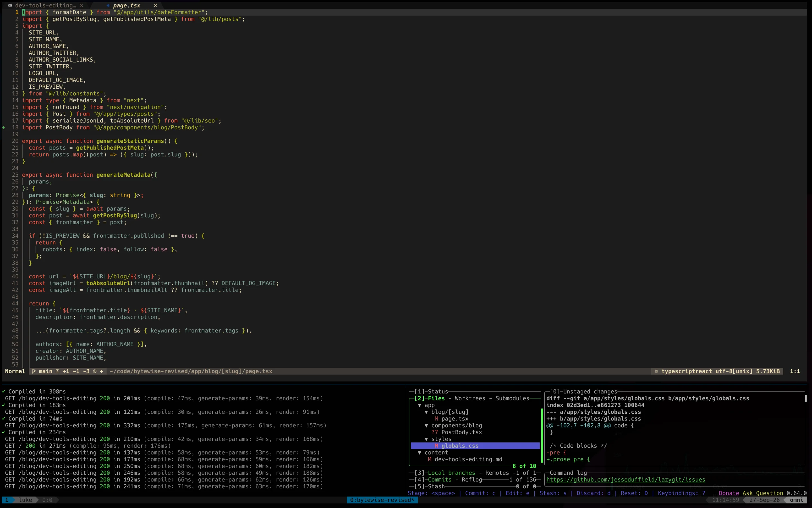This screenshot has width=812, height=508.
Task: Click the checkmark beside Compiled in 183ms
Action: tap(3, 405)
